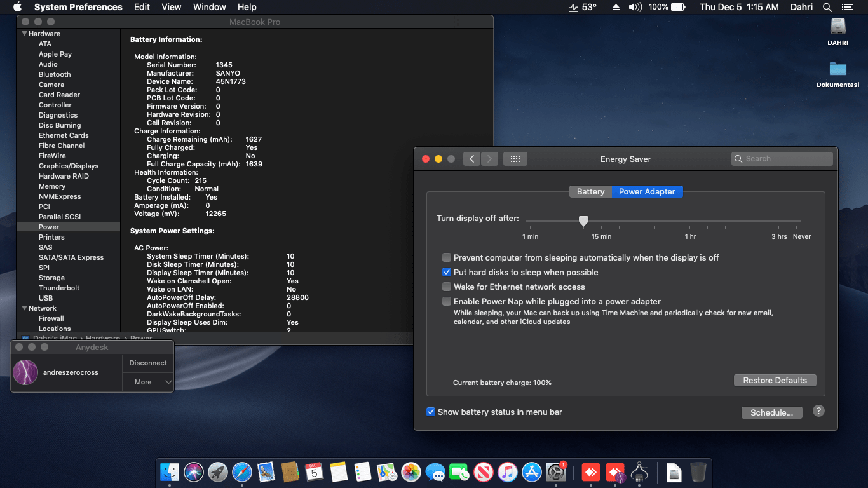
Task: Click in the Energy Saver Search field
Action: pos(782,159)
